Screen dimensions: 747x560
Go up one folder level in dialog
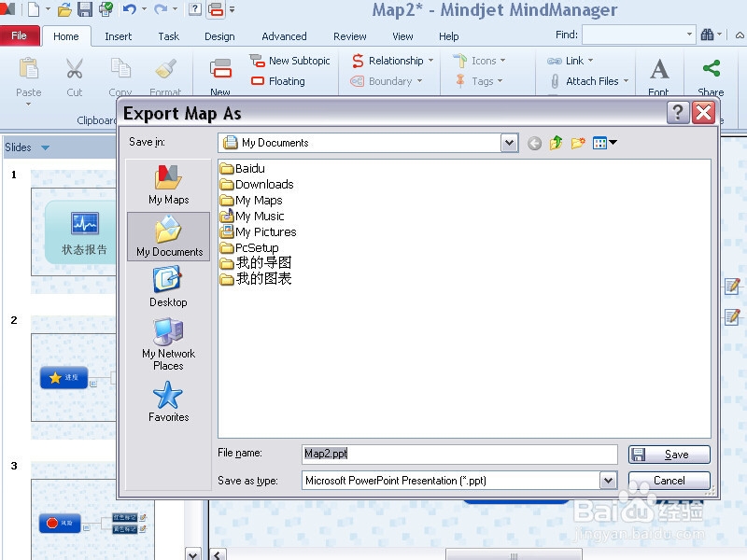pyautogui.click(x=556, y=143)
